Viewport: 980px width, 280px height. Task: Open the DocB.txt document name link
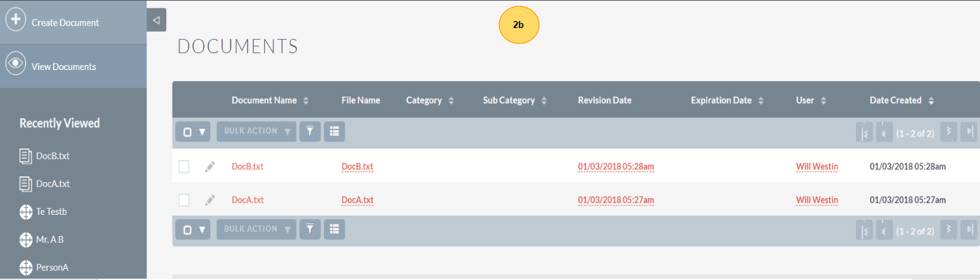pyautogui.click(x=247, y=167)
